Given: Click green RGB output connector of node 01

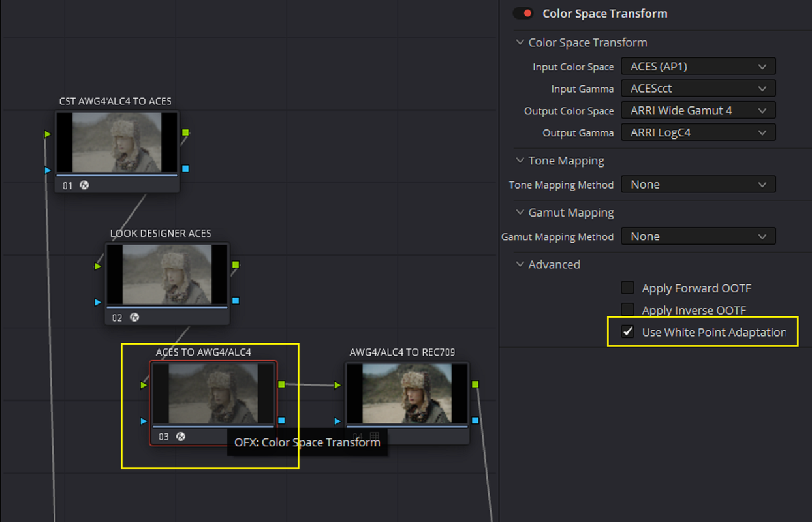Looking at the screenshot, I should 185,132.
